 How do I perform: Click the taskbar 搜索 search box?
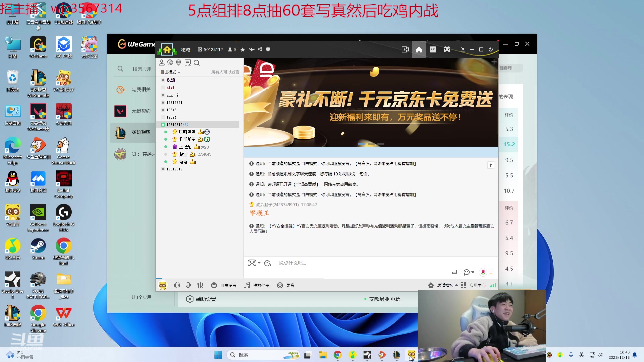(264, 355)
